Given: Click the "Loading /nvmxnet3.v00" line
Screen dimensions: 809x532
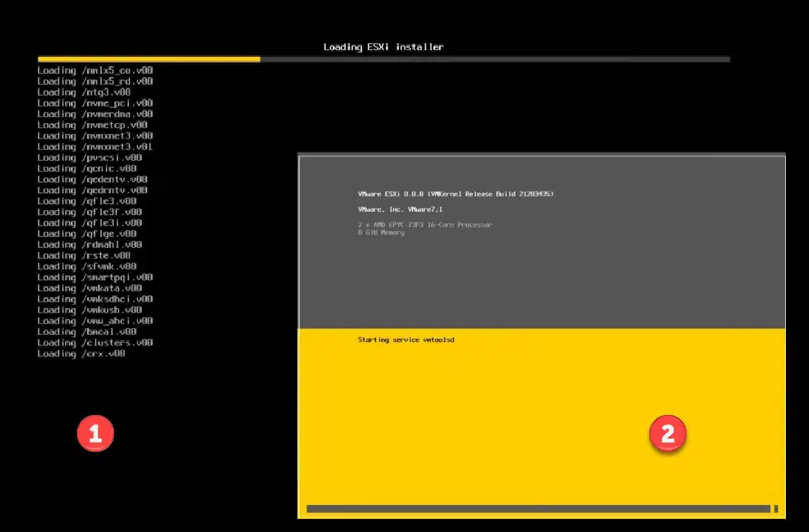Looking at the screenshot, I should (x=95, y=136).
